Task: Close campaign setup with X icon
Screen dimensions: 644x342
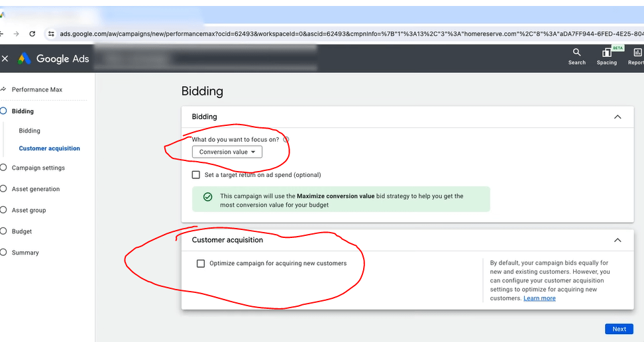Action: click(5, 58)
